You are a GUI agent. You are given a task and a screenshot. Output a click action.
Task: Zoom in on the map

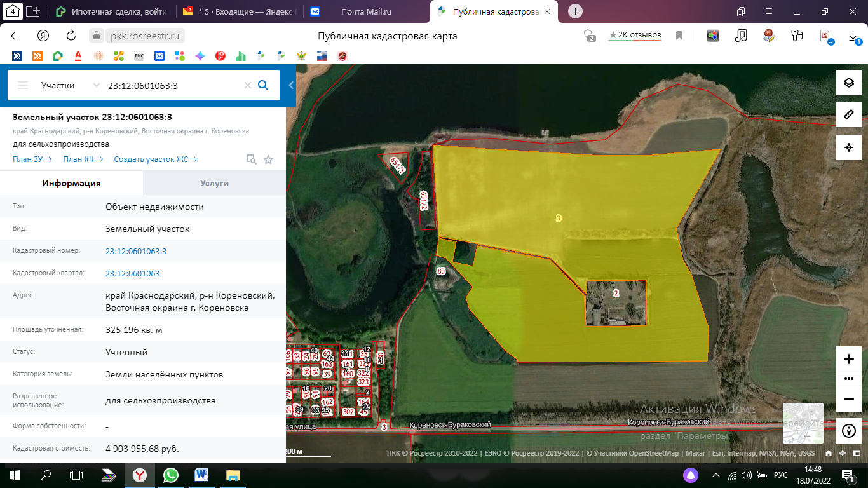(x=848, y=359)
